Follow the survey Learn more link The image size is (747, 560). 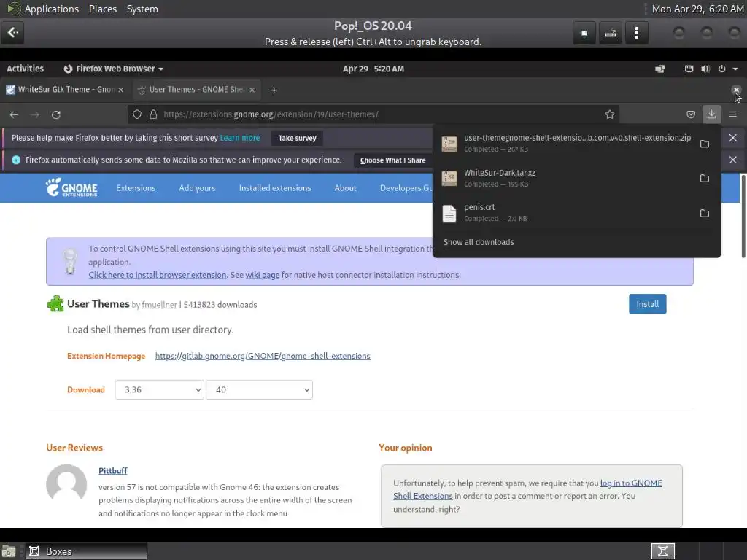point(239,138)
